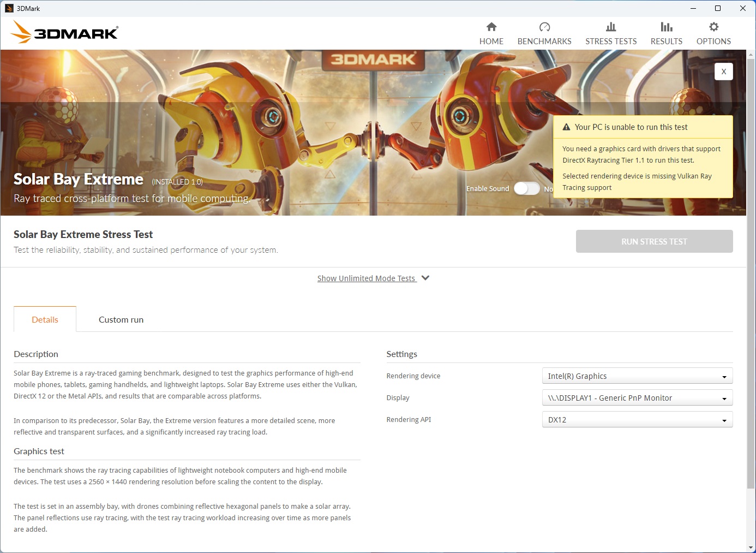
Task: Click the Settings heading
Action: click(x=401, y=354)
